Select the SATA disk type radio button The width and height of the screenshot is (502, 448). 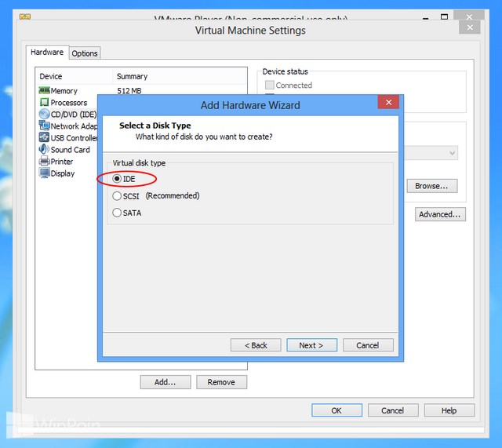tap(117, 213)
